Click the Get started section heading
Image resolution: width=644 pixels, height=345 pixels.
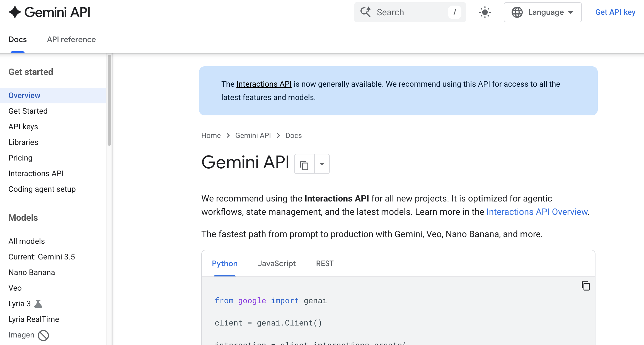pyautogui.click(x=31, y=72)
